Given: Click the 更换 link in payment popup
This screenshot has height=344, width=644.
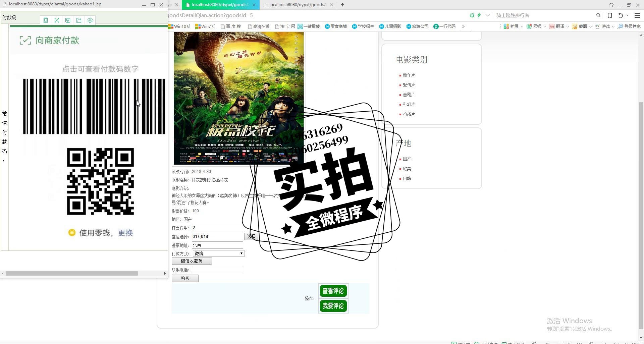Looking at the screenshot, I should 125,233.
